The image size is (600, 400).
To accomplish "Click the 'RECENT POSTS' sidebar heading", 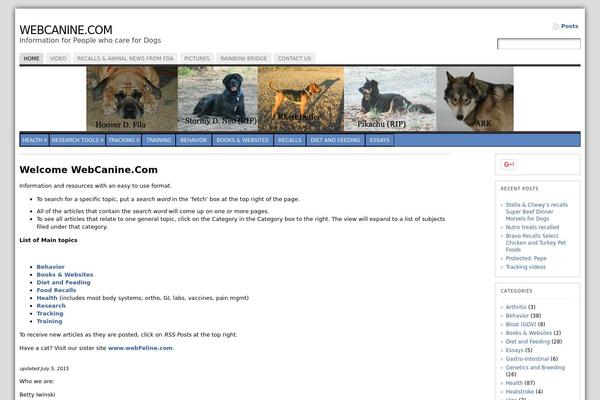I will 519,189.
